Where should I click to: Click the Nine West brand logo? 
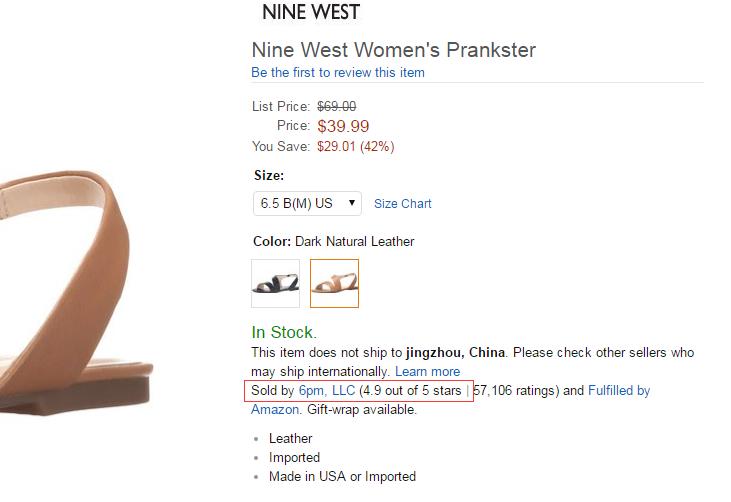coord(310,13)
